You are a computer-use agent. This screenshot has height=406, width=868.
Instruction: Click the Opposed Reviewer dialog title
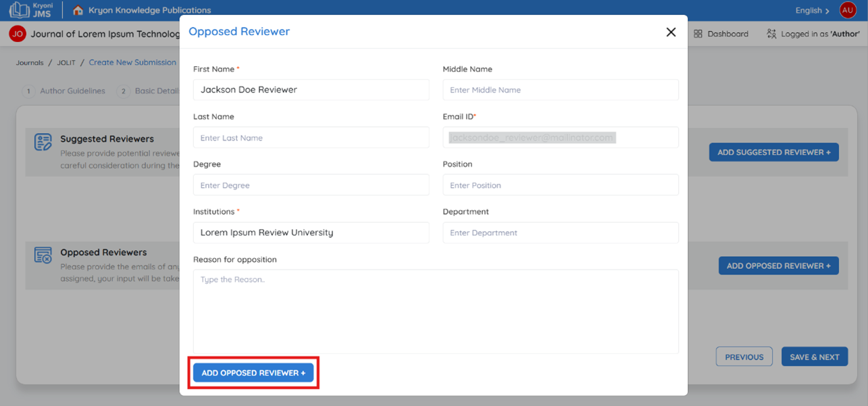point(239,31)
